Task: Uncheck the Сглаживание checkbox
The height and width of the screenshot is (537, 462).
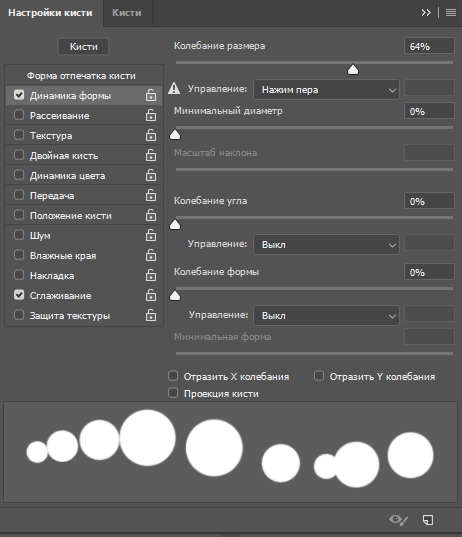Action: [19, 295]
